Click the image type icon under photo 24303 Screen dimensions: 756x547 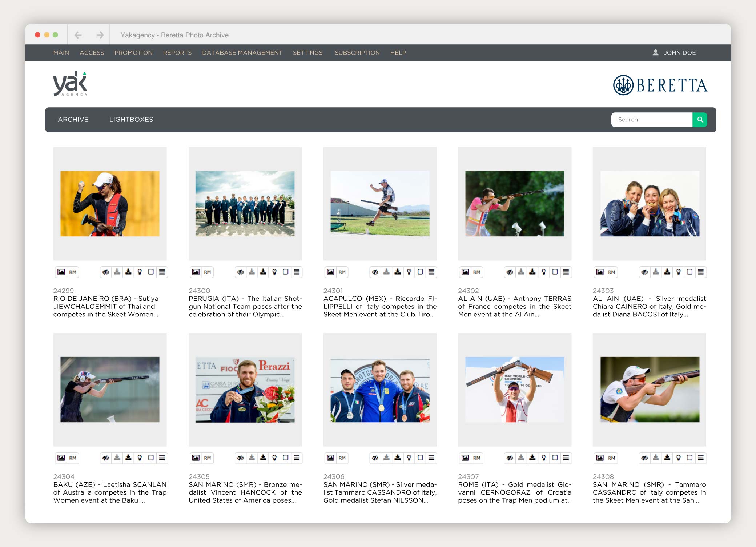click(x=600, y=272)
